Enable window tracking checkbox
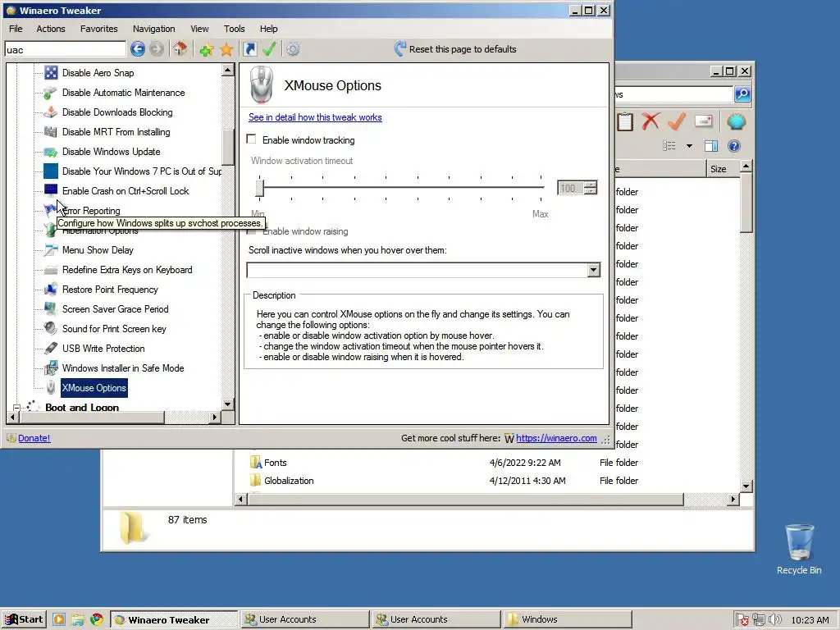This screenshot has height=630, width=840. [x=251, y=139]
